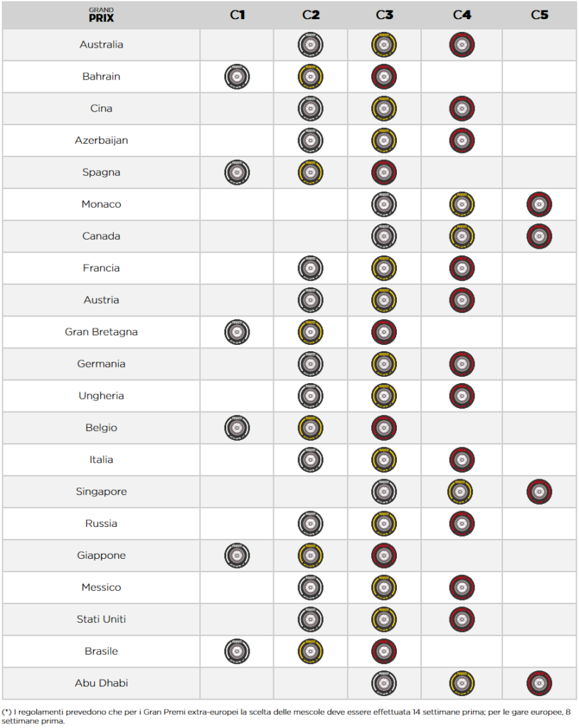The height and width of the screenshot is (728, 579).
Task: Select the white C1 tyre for Giappone
Action: click(x=237, y=555)
